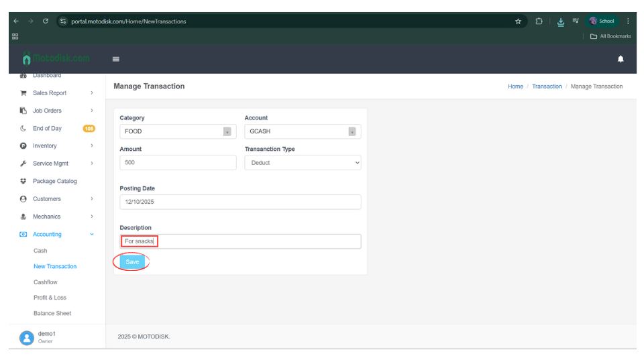Expand the Inventory sidebar menu
Viewport: 644px width, 362px height.
click(57, 145)
